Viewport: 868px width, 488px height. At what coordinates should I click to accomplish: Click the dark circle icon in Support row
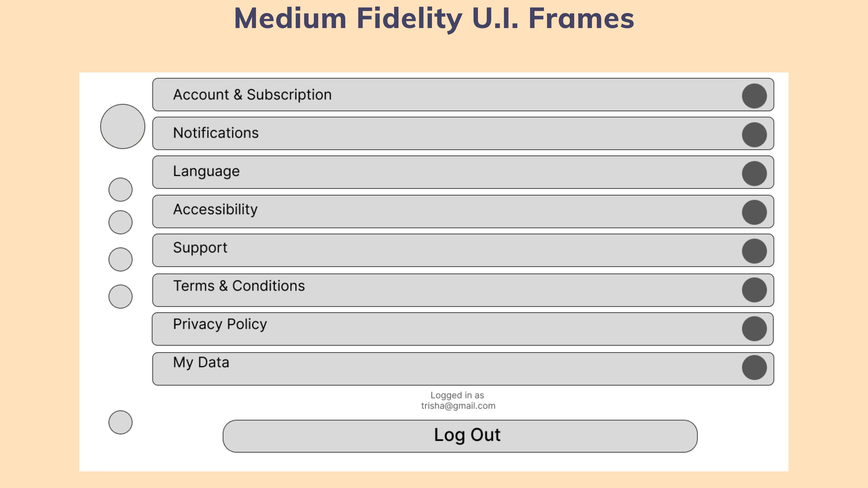pos(754,251)
